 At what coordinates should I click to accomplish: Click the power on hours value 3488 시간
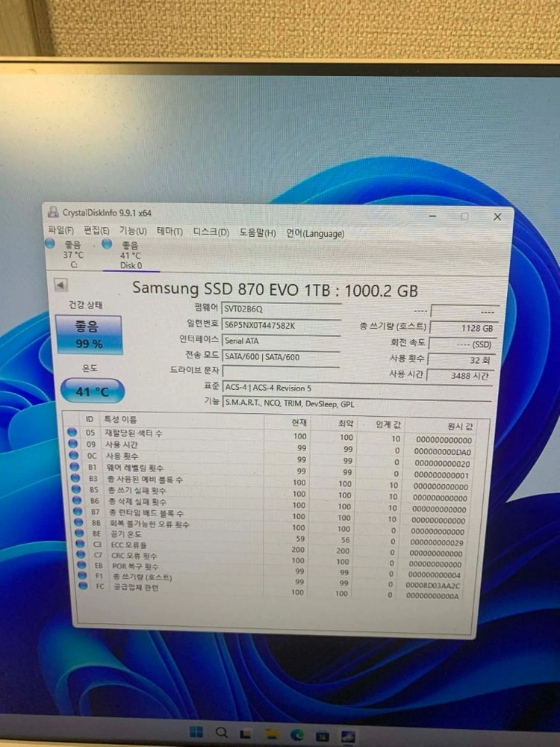[460, 376]
